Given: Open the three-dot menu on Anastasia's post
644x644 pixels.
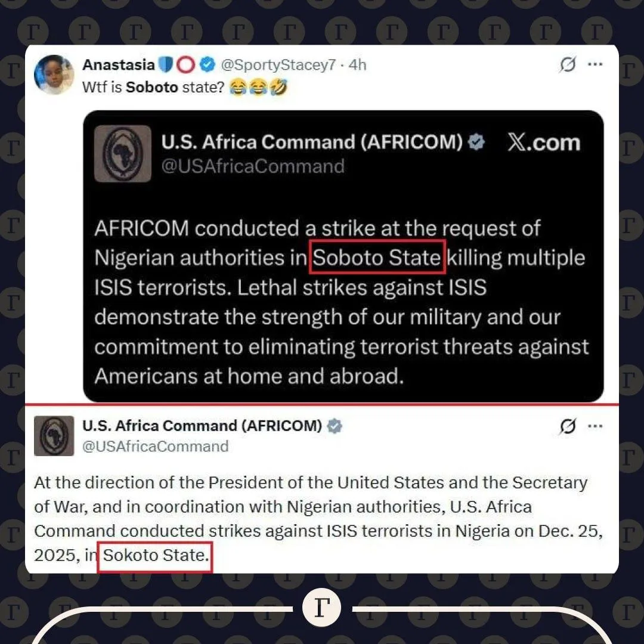Looking at the screenshot, I should (x=595, y=64).
